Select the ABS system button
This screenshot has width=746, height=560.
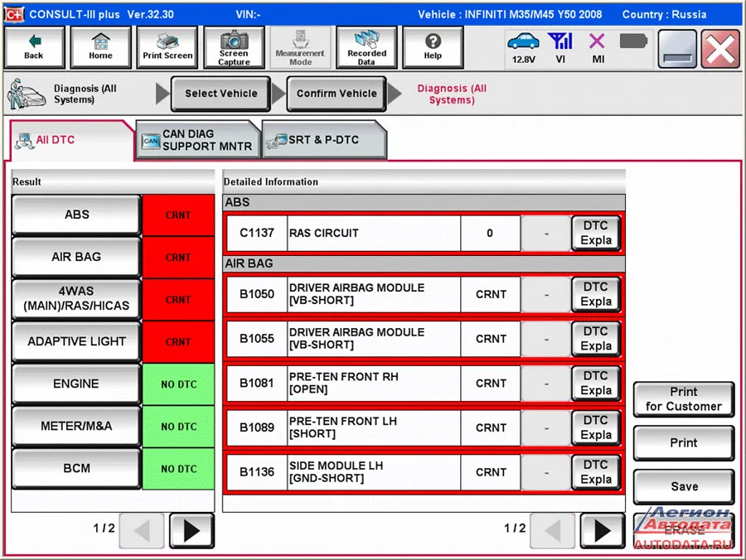[76, 215]
